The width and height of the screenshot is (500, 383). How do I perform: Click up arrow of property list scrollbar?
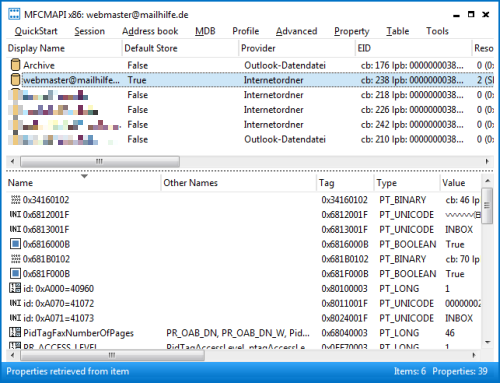[488, 181]
